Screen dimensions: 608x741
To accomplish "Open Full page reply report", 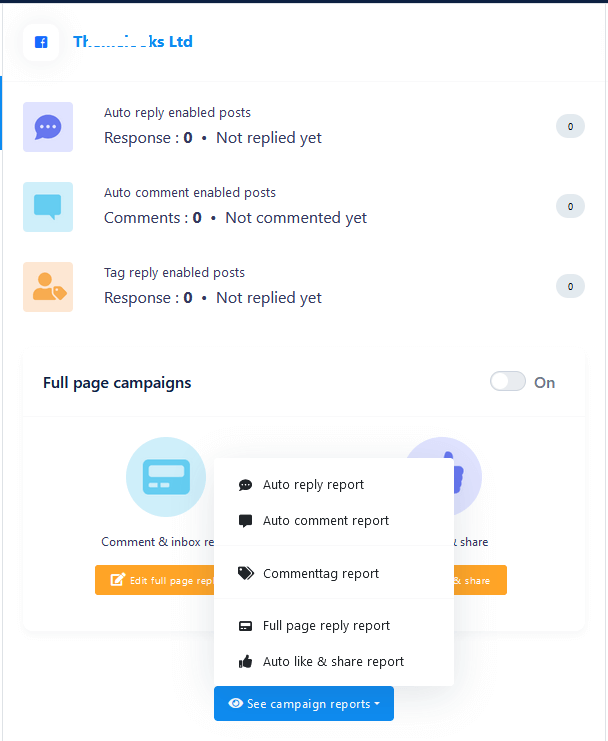I will point(326,626).
